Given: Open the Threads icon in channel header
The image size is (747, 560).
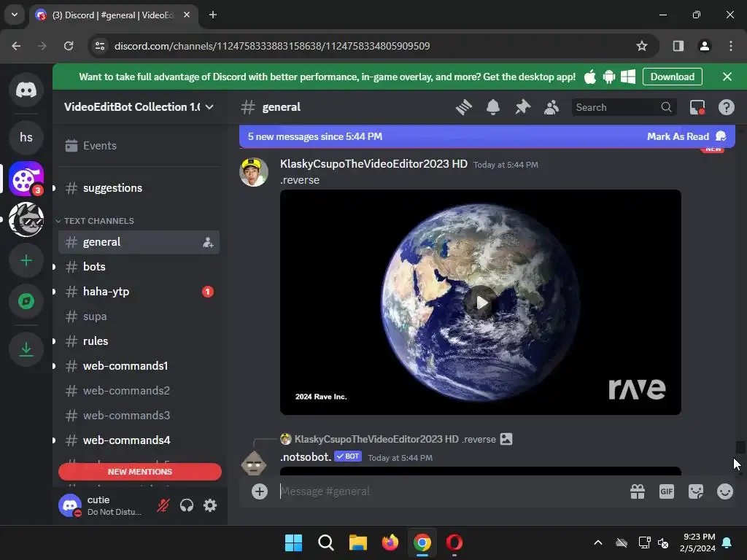Looking at the screenshot, I should click(x=463, y=107).
